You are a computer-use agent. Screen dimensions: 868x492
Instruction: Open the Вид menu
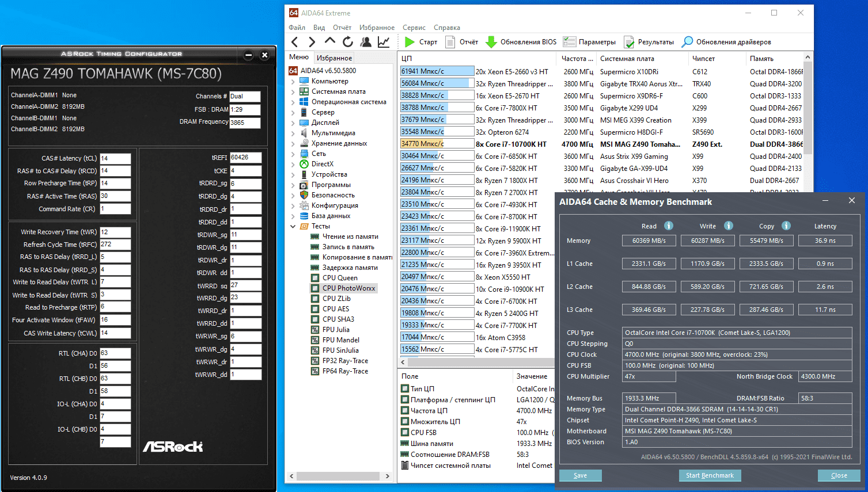pos(319,28)
